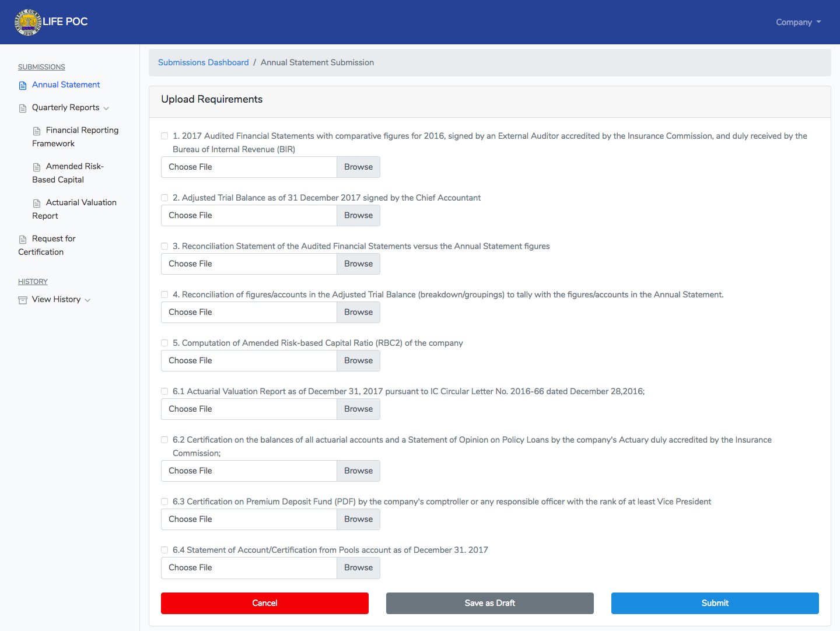
Task: Go to Submissions Dashboard breadcrumb link
Action: pyautogui.click(x=203, y=62)
